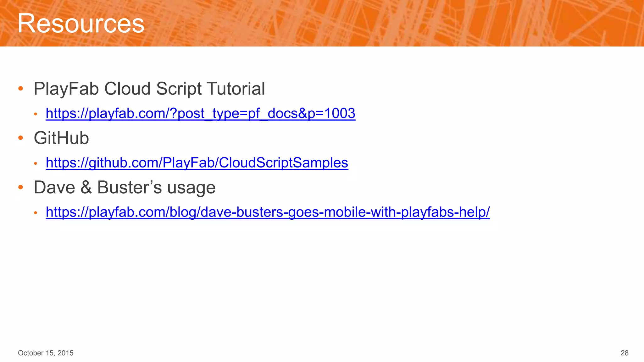
Task: Select 'PlayFab Cloud Script Tutorial' bullet text
Action: click(149, 89)
